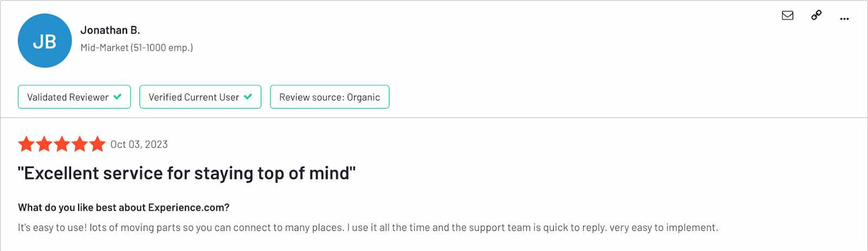
Task: Open the three-dots more options menu
Action: (845, 19)
